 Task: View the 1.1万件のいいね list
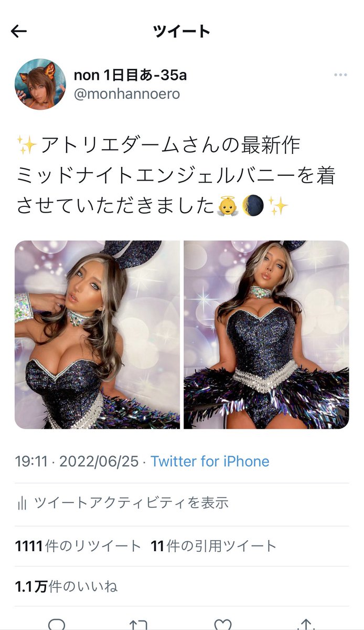point(67,586)
